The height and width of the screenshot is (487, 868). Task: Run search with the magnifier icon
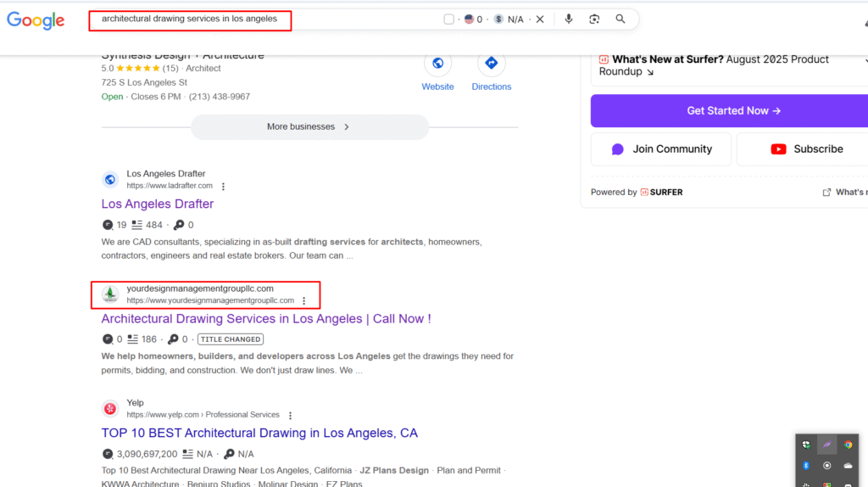(x=620, y=19)
